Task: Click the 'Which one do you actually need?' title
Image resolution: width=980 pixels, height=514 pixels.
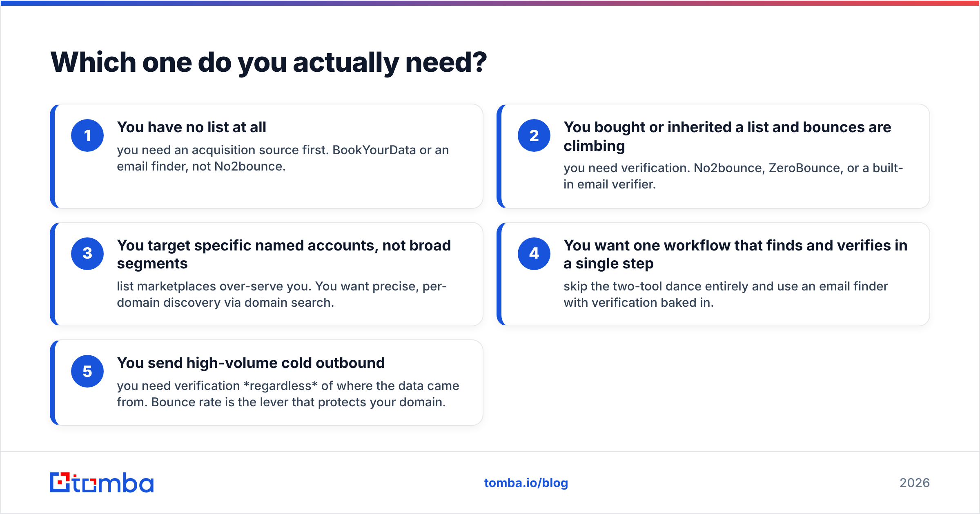Action: pos(269,62)
